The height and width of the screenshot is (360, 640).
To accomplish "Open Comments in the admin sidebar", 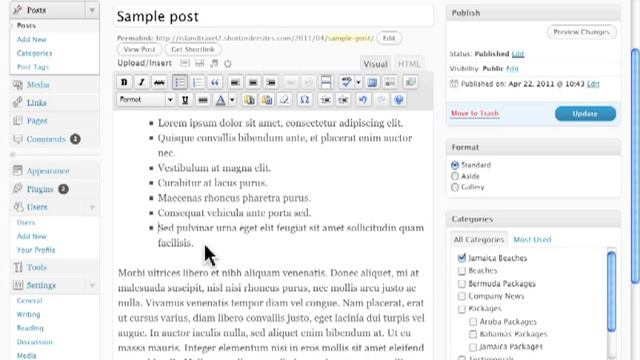I will (46, 139).
